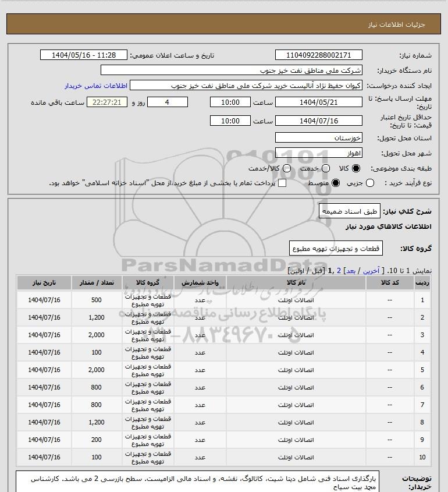Click اتصالات اوتلت item name in row 1
Screen dimensions: 448x492
click(296, 300)
